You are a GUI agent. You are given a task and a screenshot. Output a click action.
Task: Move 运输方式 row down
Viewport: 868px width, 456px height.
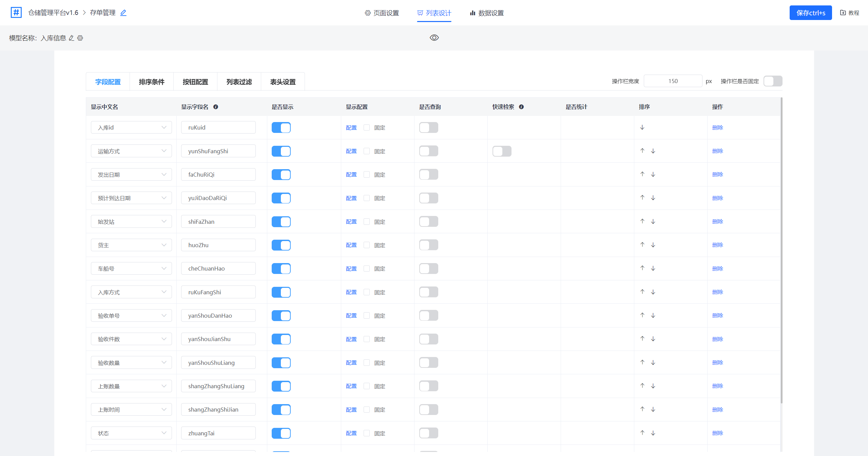[x=653, y=151]
